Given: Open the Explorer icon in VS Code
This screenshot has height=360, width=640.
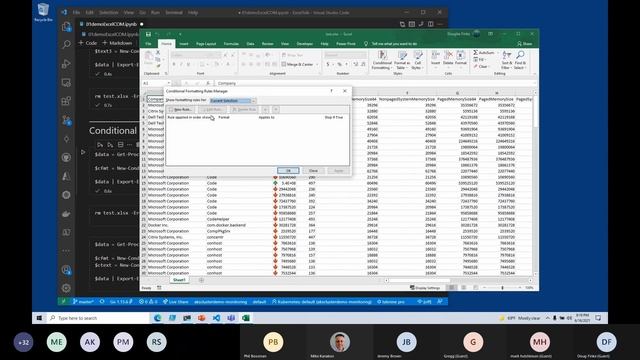Looking at the screenshot, I should click(66, 27).
